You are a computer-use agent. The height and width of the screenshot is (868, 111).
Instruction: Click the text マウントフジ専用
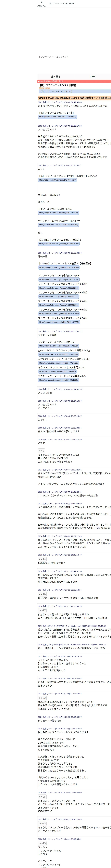[x=47, y=335]
